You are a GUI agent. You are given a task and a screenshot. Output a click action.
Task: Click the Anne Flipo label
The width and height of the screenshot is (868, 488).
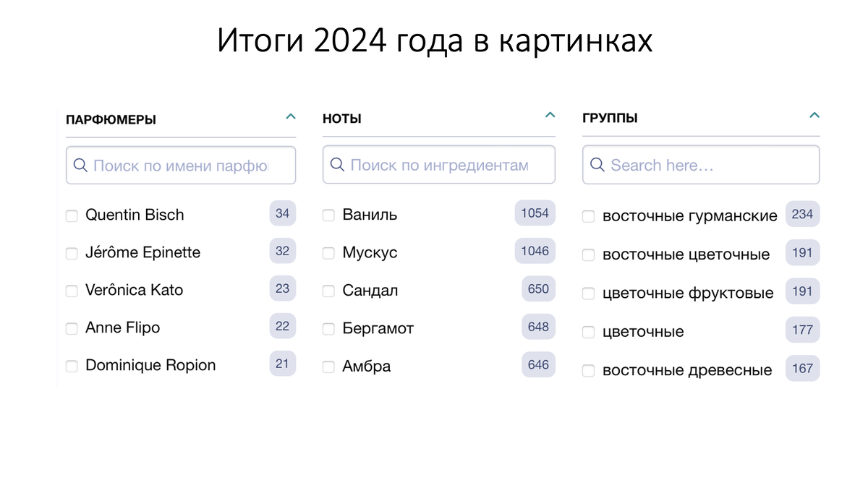(x=122, y=328)
